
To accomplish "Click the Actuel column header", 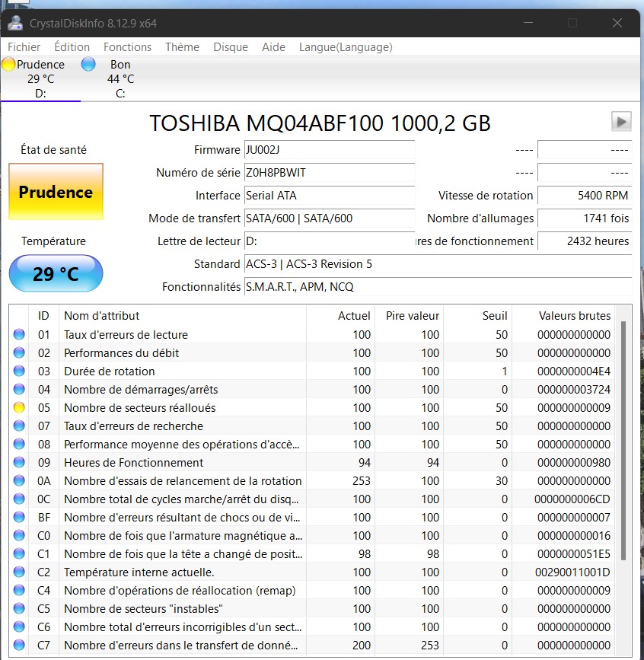I will tap(340, 316).
